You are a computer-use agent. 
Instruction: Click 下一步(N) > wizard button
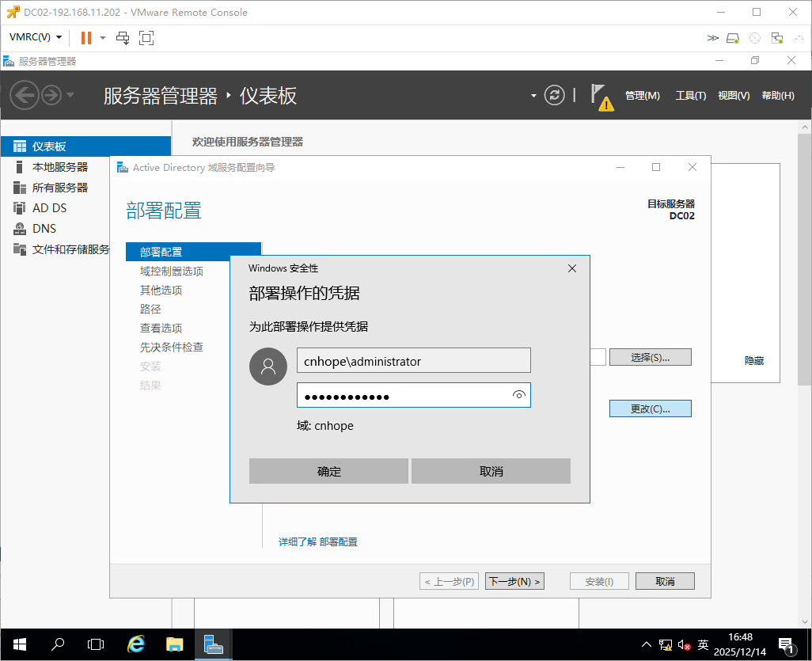pyautogui.click(x=514, y=582)
